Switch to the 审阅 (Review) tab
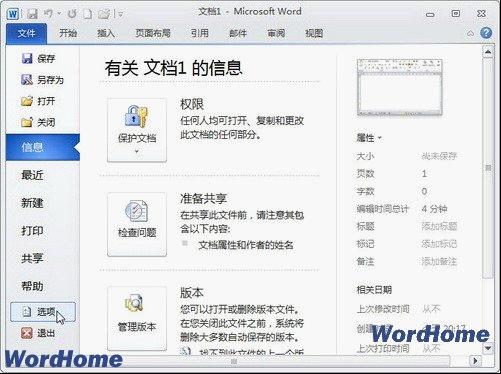This screenshot has height=374, width=501. [276, 33]
